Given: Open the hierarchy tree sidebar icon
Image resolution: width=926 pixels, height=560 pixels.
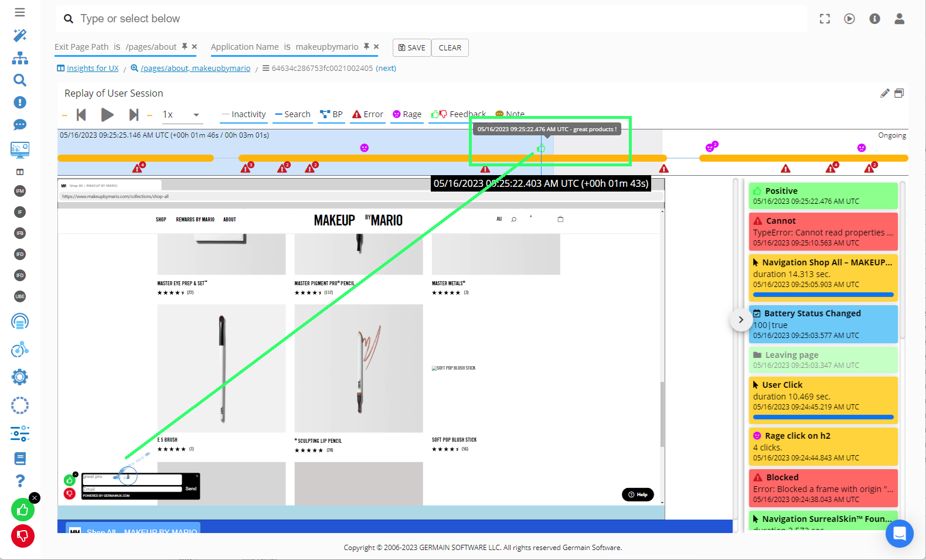Looking at the screenshot, I should (x=20, y=58).
